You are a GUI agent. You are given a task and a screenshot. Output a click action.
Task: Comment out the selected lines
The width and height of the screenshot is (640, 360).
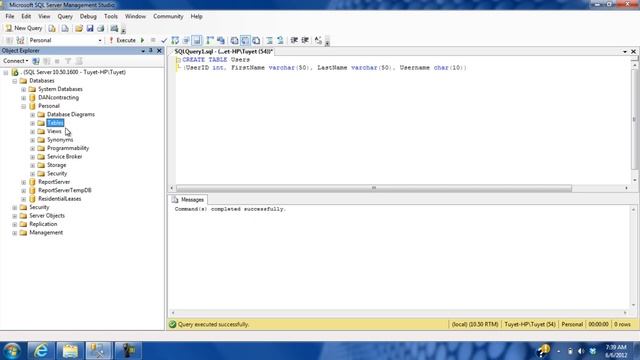(269, 40)
